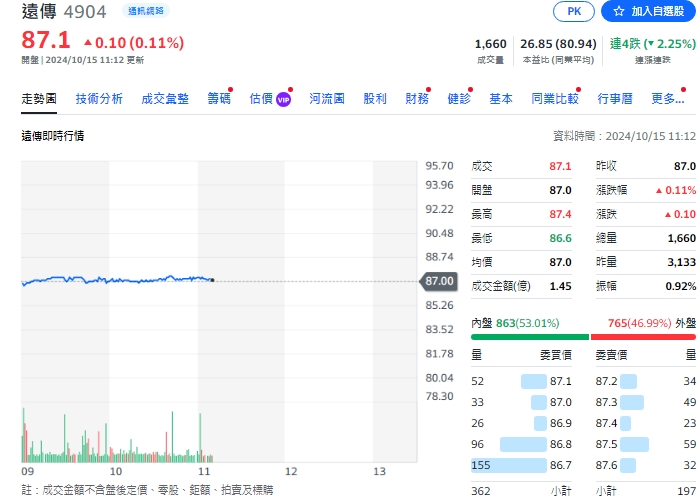This screenshot has height=504, width=699.
Task: Click the PK compare button
Action: tap(574, 11)
